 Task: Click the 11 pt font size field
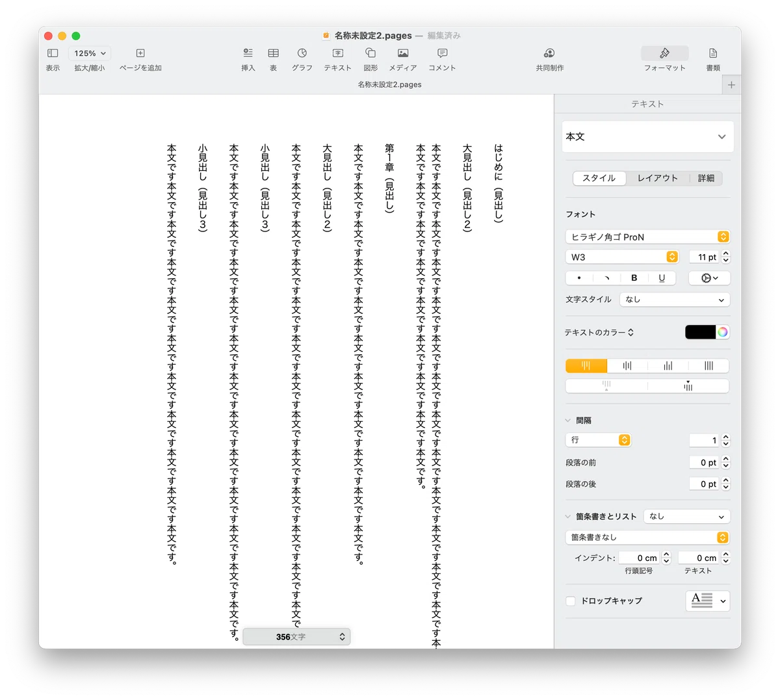[x=705, y=257]
